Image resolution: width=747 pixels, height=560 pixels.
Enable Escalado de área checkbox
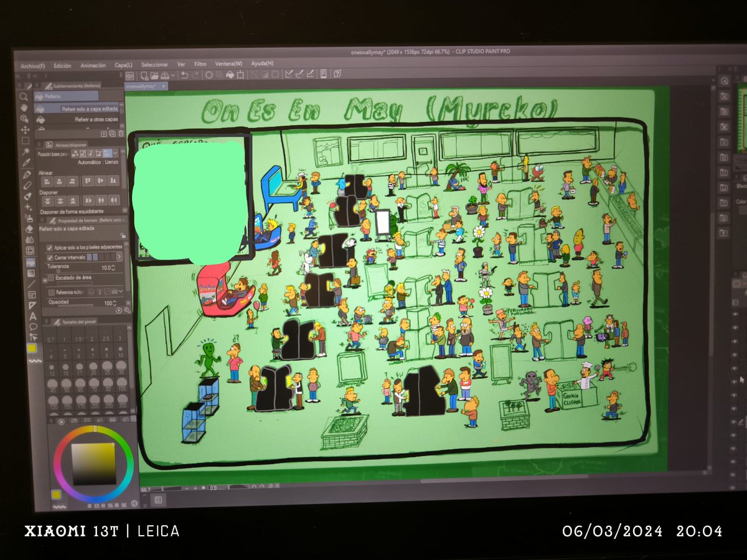tap(51, 278)
